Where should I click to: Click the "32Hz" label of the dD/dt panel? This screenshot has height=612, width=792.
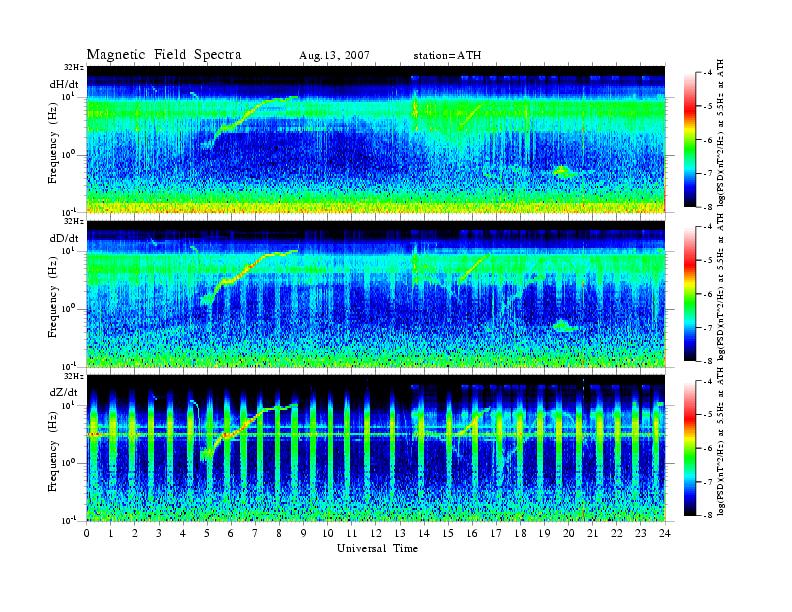point(74,221)
